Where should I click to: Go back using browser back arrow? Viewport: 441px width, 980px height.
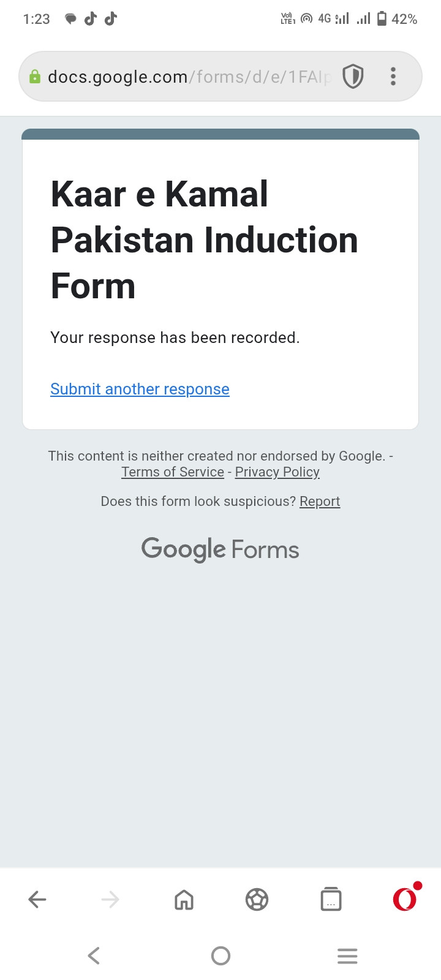37,899
